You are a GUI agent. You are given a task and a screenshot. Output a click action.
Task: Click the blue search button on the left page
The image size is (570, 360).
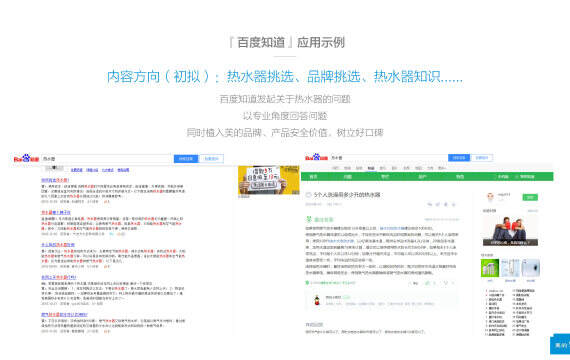186,159
